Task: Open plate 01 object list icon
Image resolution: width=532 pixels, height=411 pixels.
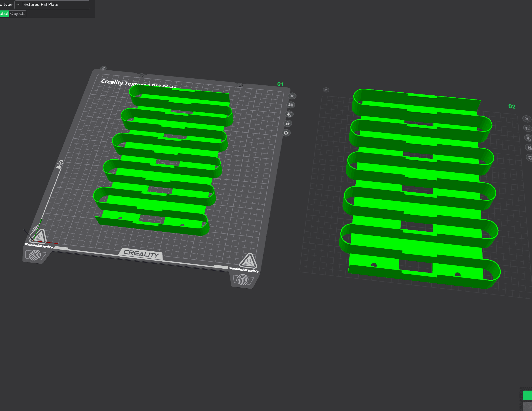Action: pyautogui.click(x=291, y=105)
